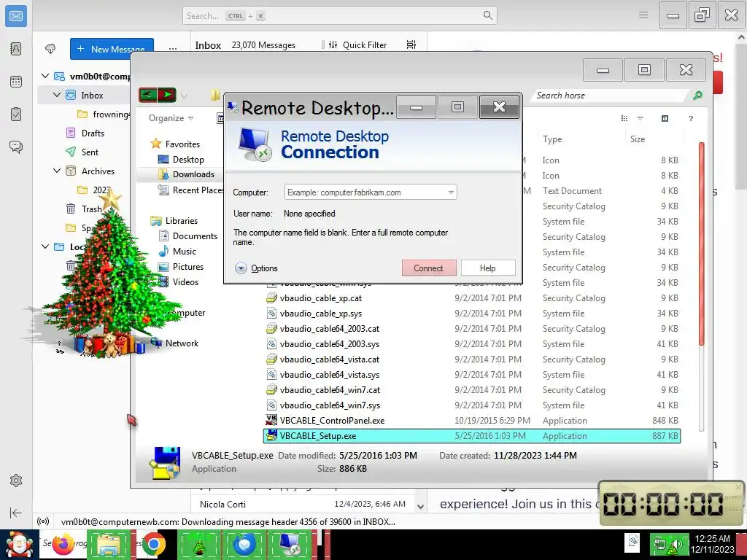The height and width of the screenshot is (560, 747).
Task: Click the Explorer change view icon
Action: [x=624, y=118]
